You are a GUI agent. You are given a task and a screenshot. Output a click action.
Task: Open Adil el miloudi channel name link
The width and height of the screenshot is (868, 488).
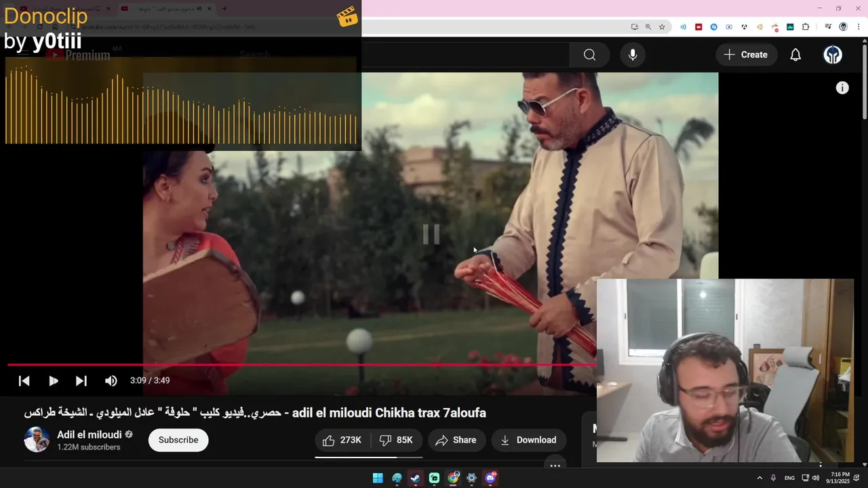coord(90,434)
